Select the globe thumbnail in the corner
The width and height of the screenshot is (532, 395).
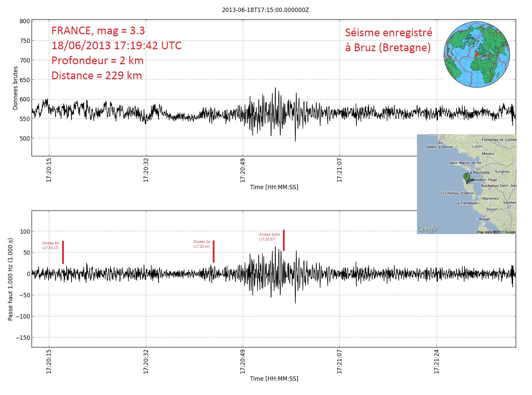click(x=476, y=55)
